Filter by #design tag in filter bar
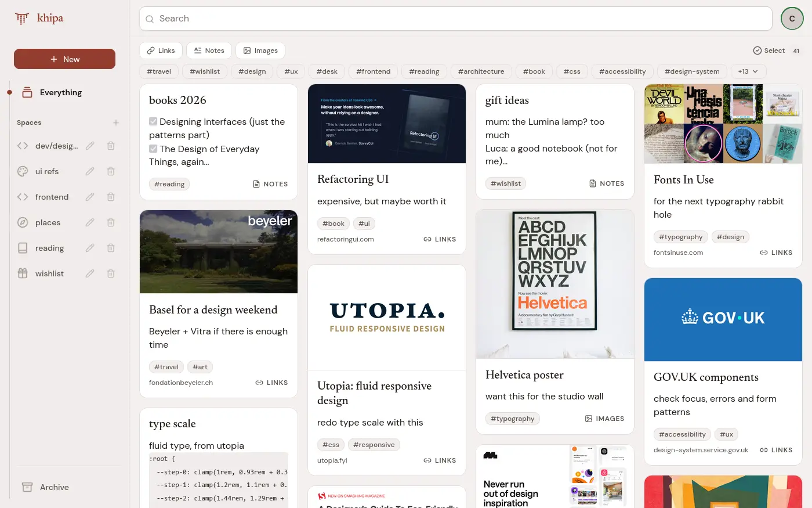Image resolution: width=812 pixels, height=508 pixels. 252,71
